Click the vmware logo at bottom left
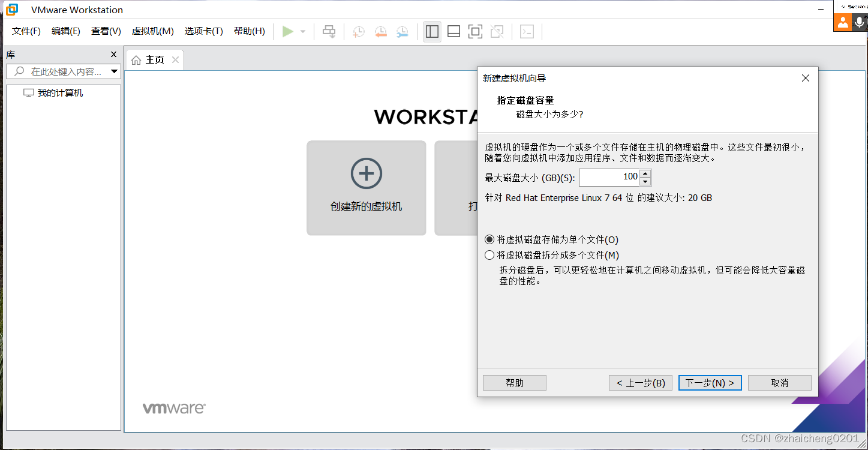The width and height of the screenshot is (868, 450). tap(174, 408)
